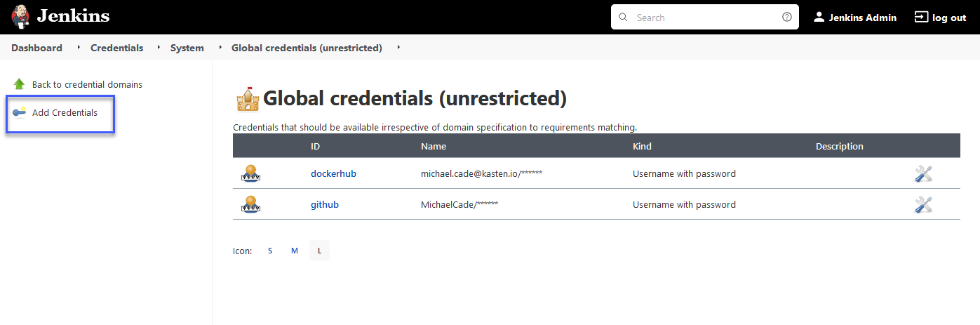Image resolution: width=980 pixels, height=325 pixels.
Task: Expand the Credentials breadcrumb dropdown arrow
Action: tap(159, 48)
